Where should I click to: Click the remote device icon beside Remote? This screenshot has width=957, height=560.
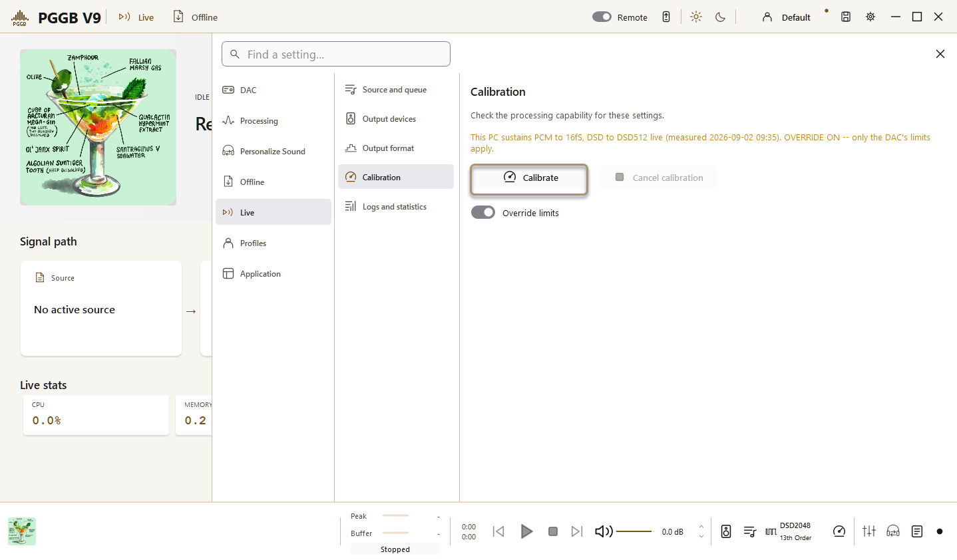(666, 17)
